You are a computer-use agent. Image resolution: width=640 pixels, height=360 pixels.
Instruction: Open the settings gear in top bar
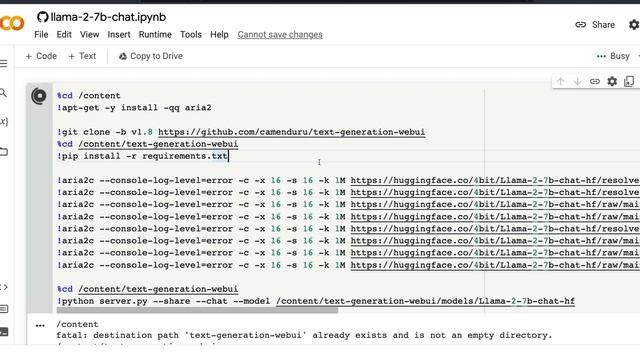(x=634, y=24)
